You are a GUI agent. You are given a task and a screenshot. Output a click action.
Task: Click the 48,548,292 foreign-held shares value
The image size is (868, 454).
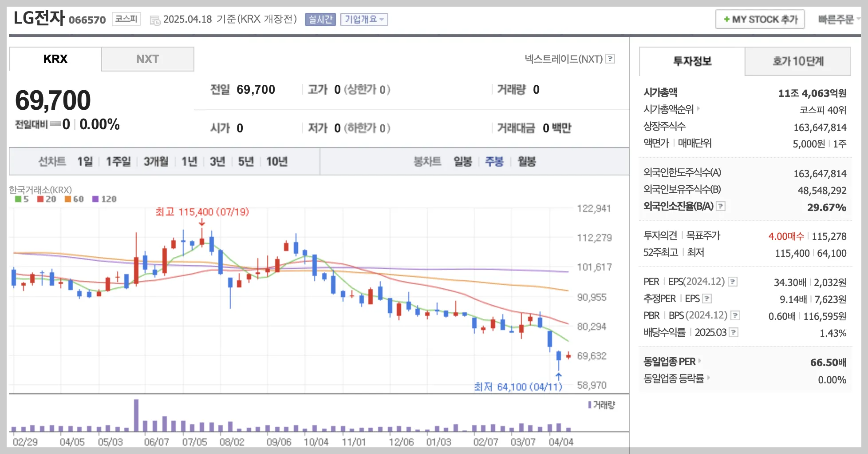pos(822,191)
